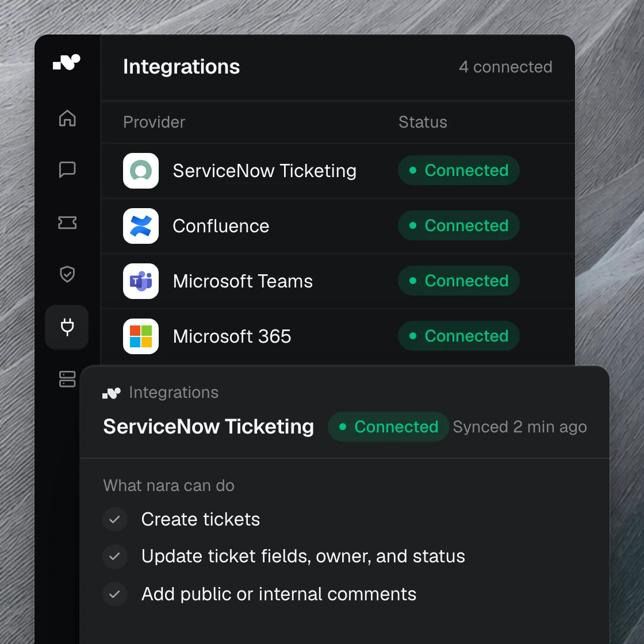Click the ServiceNow Ticketing panel title
This screenshot has height=644, width=644.
[209, 426]
